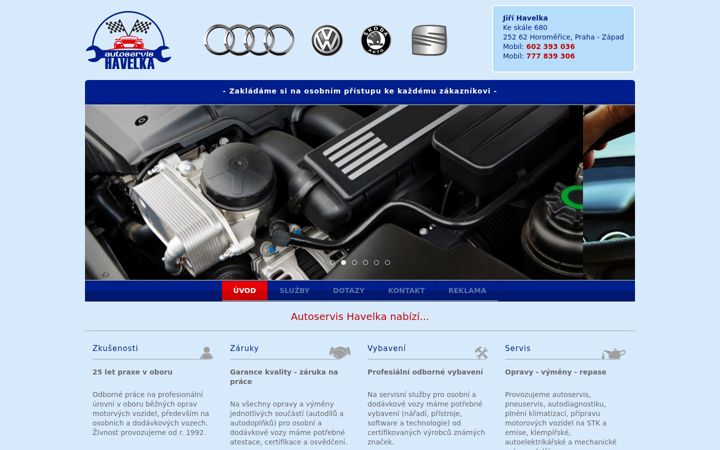Click the slogan Zakládáme si na osobním přístupu
This screenshot has height=450, width=720.
pyautogui.click(x=360, y=91)
